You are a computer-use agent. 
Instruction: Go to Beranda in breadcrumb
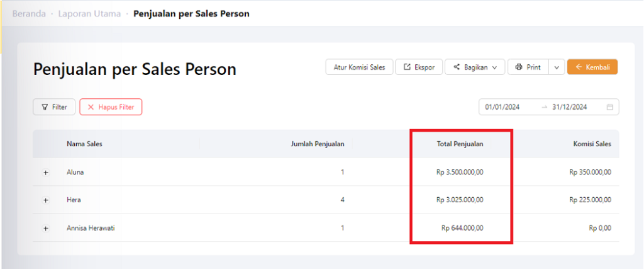29,14
